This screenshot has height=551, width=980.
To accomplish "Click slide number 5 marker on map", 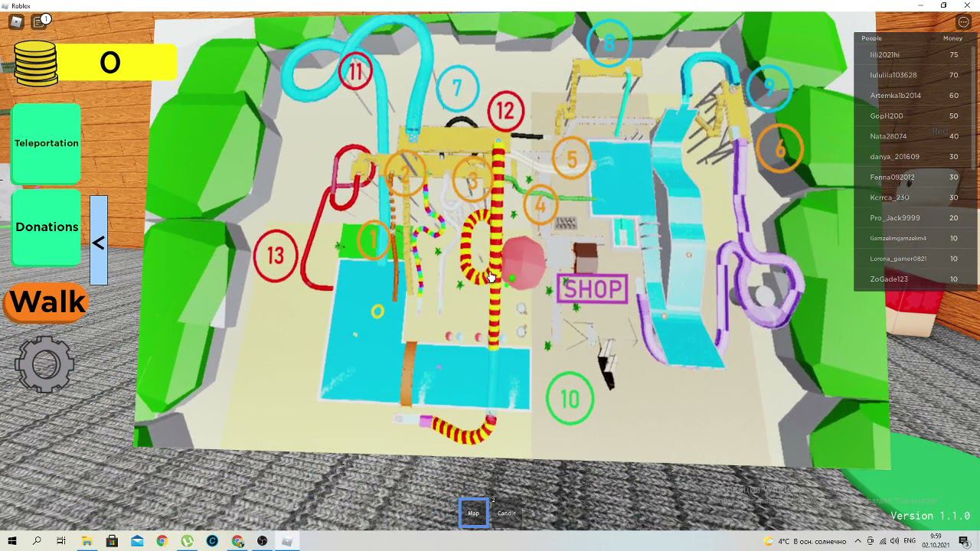I will (571, 160).
